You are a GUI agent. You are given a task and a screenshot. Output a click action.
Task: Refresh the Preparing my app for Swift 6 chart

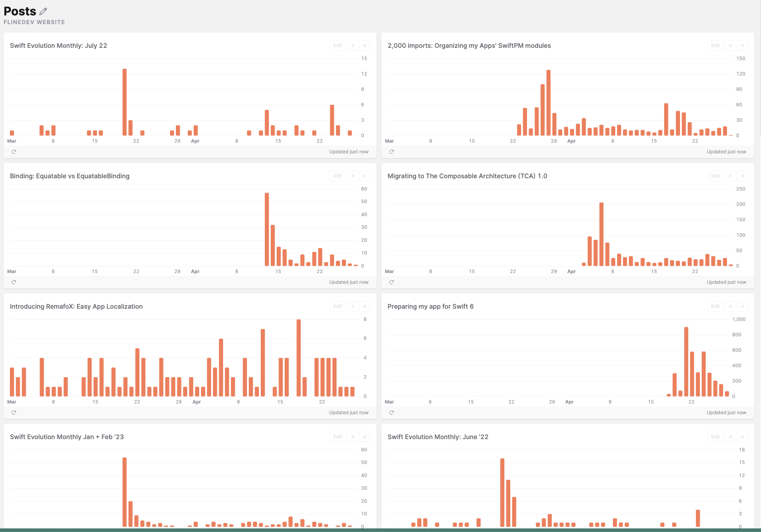coord(392,413)
